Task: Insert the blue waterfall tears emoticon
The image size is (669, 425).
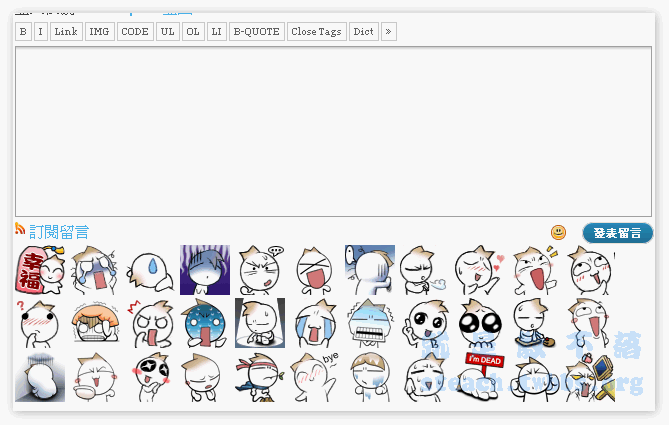Action: pos(315,323)
